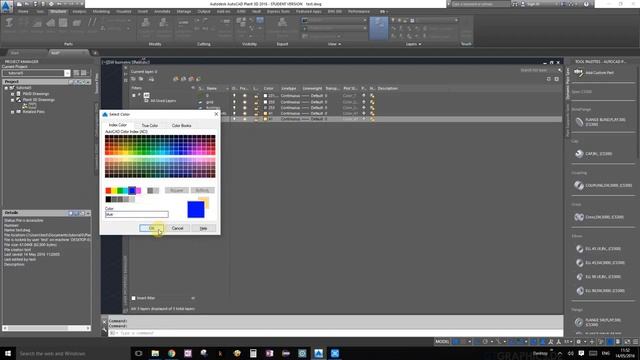This screenshot has width=640, height=360.
Task: Collapse the Plant 3D Drawings node
Action: coord(12,100)
